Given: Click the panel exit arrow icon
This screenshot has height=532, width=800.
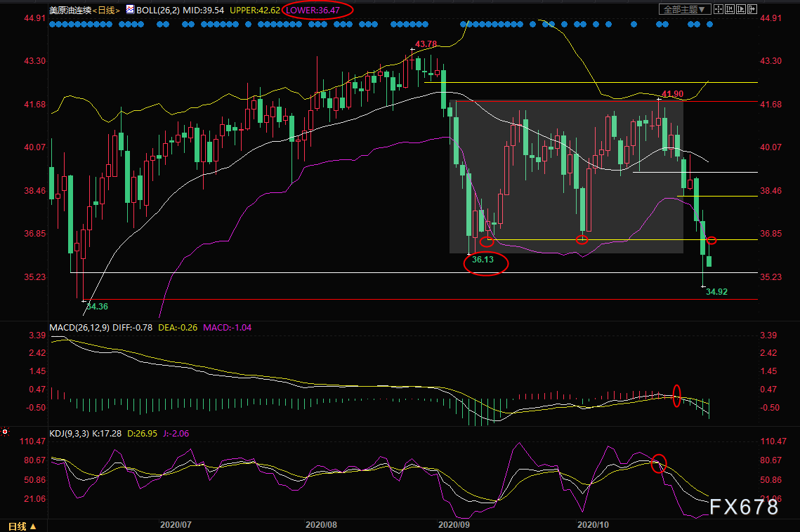Looking at the screenshot, I should pos(752,9).
